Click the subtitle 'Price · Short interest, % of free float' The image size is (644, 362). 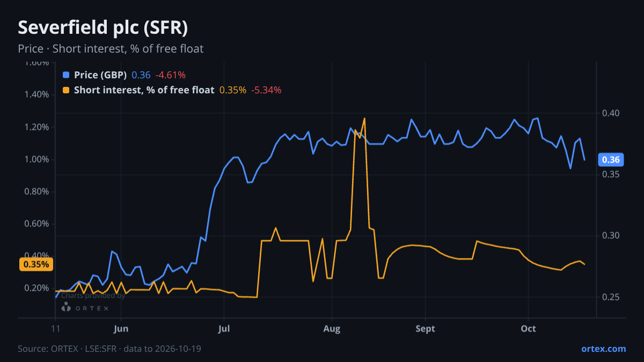pos(111,49)
